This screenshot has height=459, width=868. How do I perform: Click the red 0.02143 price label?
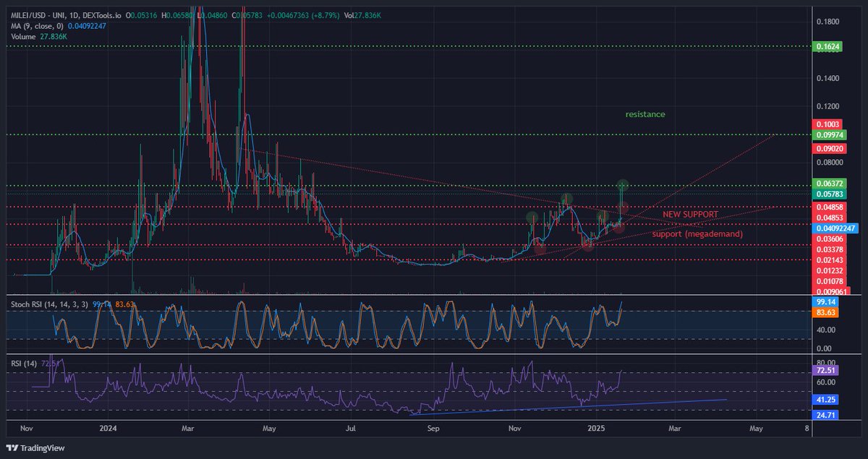(828, 259)
